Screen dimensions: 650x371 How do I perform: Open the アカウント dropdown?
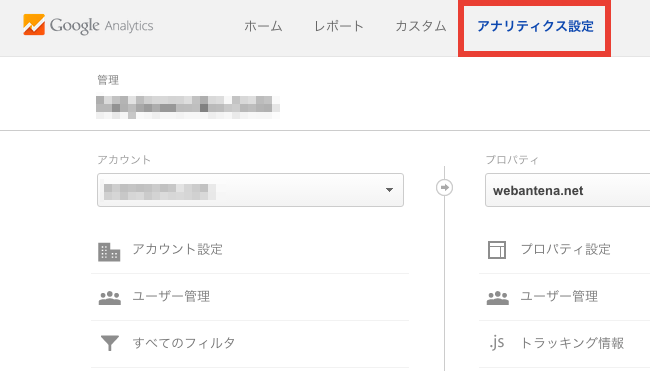point(250,190)
